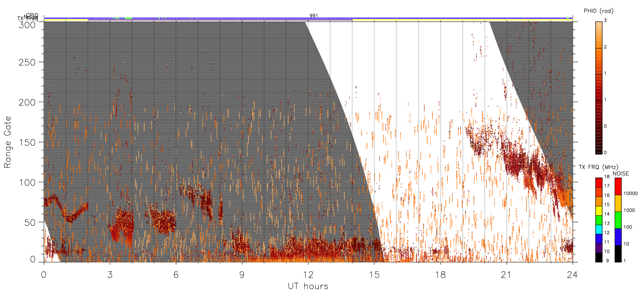Image resolution: width=644 pixels, height=297 pixels.
Task: Click the green segment of NOISE legend
Action: (618, 220)
